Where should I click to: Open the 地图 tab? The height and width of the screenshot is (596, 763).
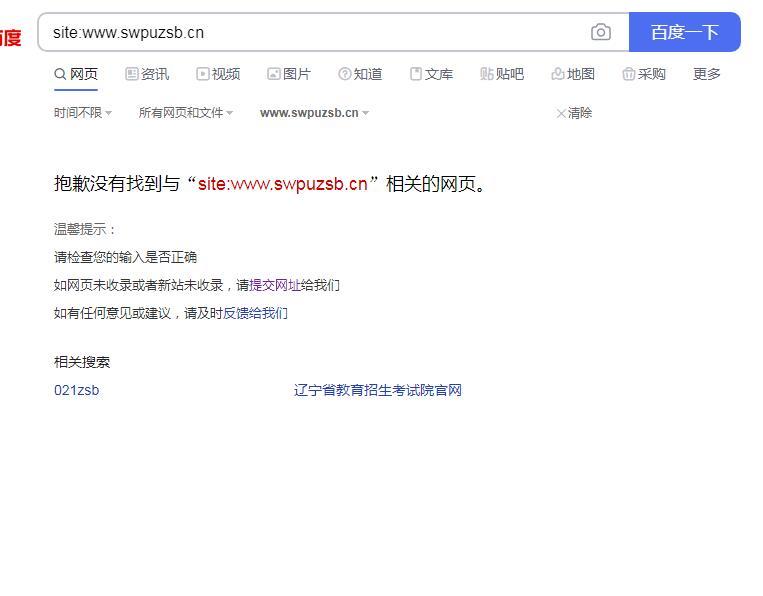pos(573,74)
